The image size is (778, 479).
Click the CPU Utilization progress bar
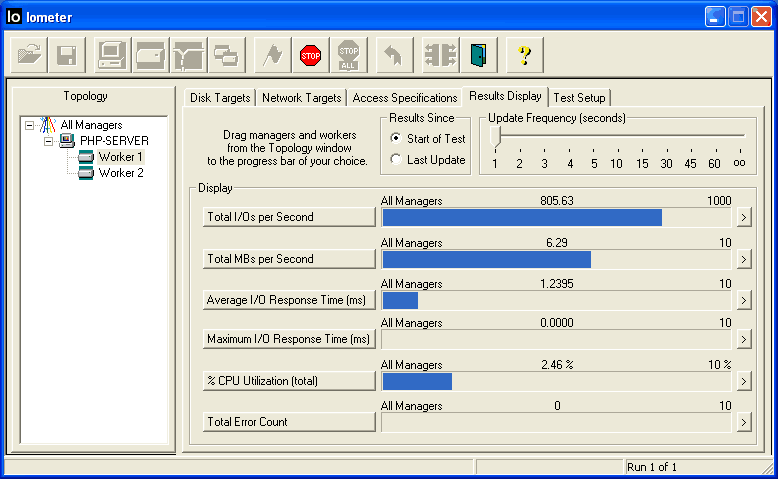point(556,381)
